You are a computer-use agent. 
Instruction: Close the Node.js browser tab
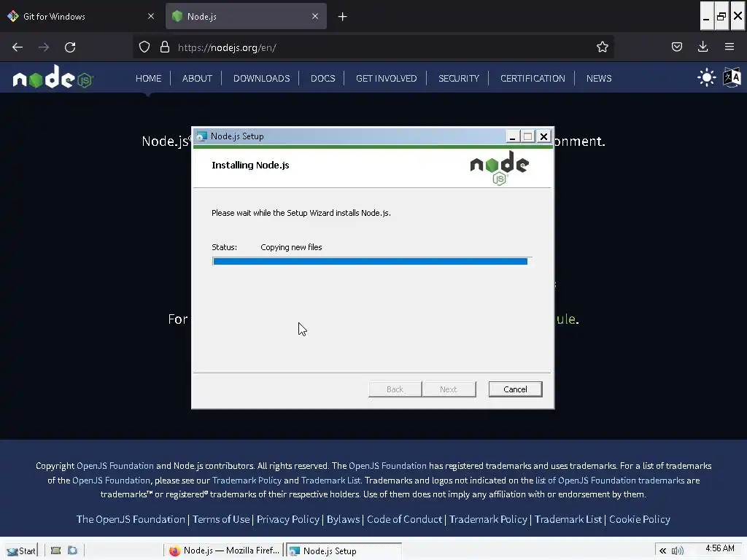click(x=315, y=16)
